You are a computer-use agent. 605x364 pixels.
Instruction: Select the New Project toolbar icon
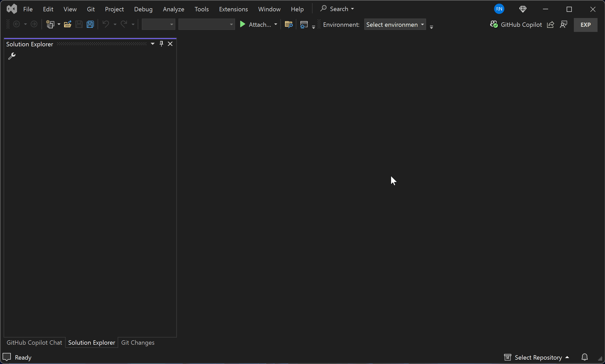click(x=50, y=24)
